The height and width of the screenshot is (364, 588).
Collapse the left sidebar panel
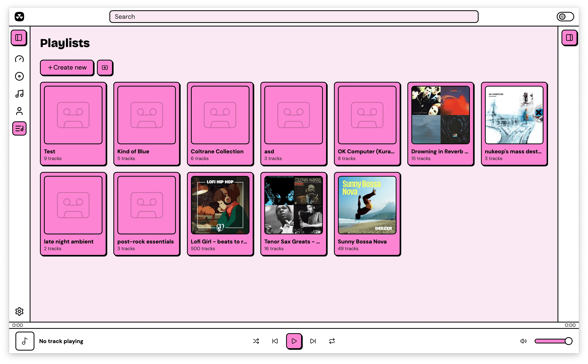point(19,38)
